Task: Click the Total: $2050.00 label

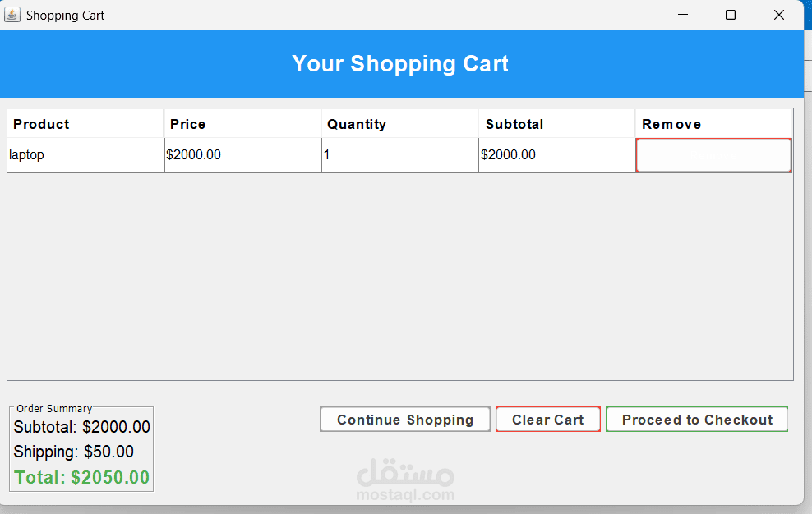Action: click(x=81, y=477)
